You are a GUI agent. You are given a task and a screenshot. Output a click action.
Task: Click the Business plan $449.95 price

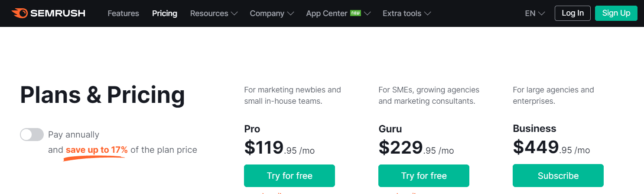pyautogui.click(x=551, y=147)
